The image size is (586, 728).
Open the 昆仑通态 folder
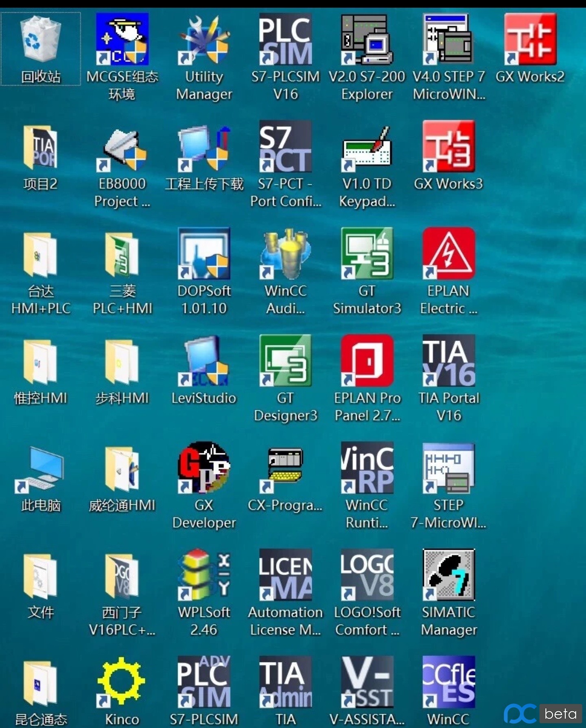[x=40, y=683]
